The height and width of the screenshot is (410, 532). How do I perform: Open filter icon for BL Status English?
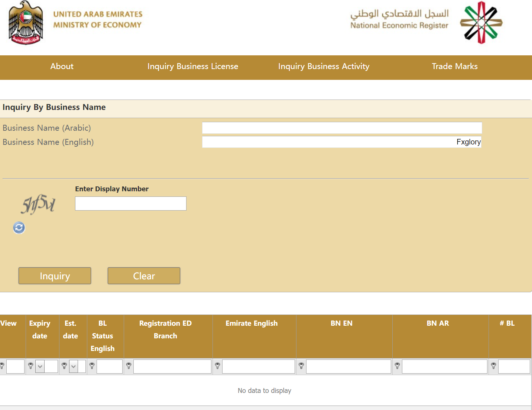[x=92, y=366]
